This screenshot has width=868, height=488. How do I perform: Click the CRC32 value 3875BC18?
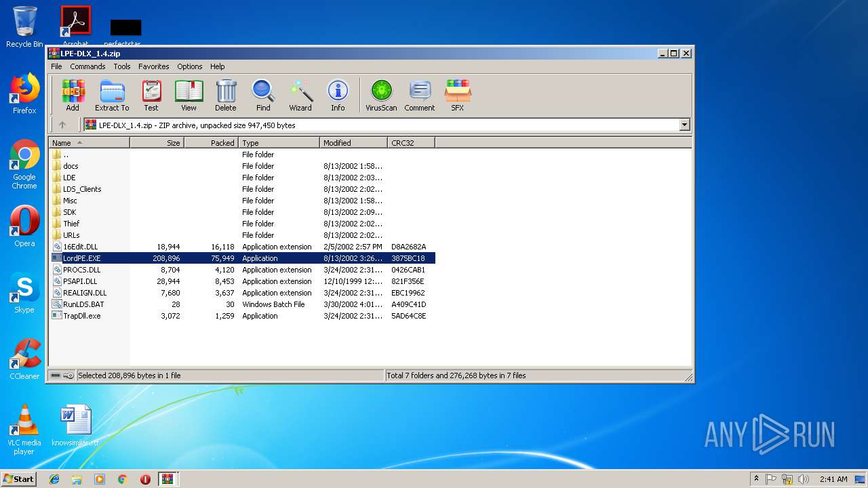(408, 258)
